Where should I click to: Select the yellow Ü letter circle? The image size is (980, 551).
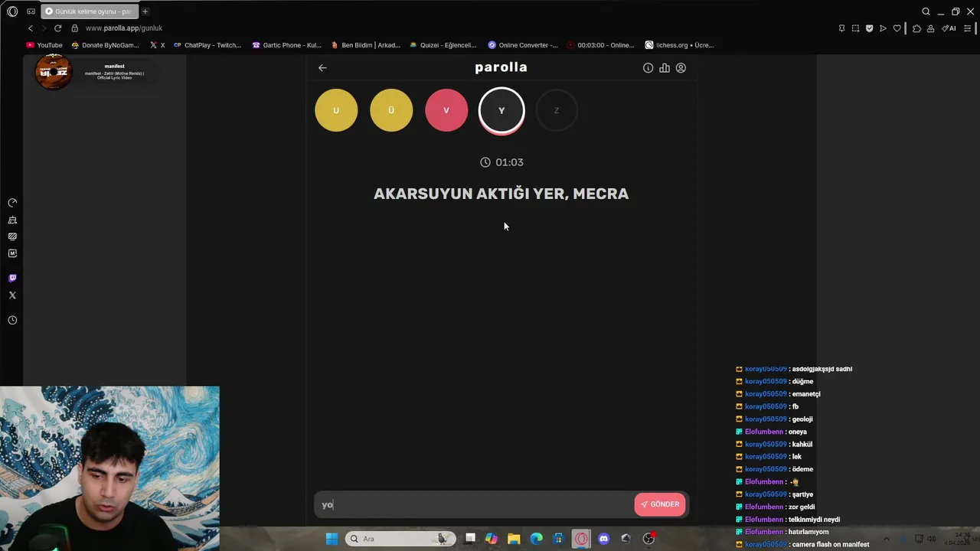pyautogui.click(x=391, y=110)
